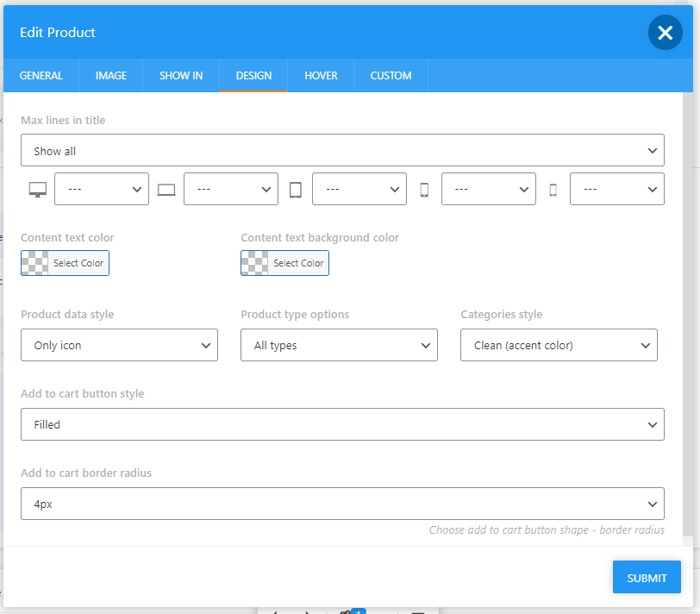700x614 pixels.
Task: Open Content text background color picker
Action: (284, 263)
